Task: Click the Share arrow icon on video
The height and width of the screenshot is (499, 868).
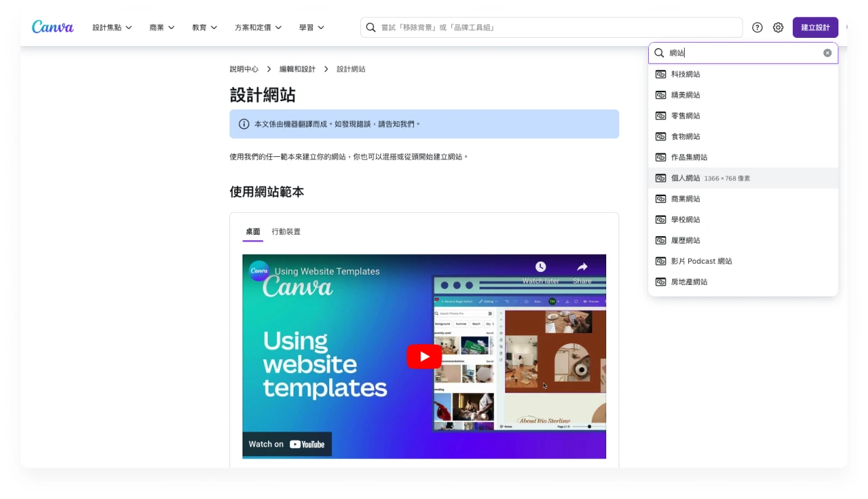Action: pyautogui.click(x=582, y=267)
